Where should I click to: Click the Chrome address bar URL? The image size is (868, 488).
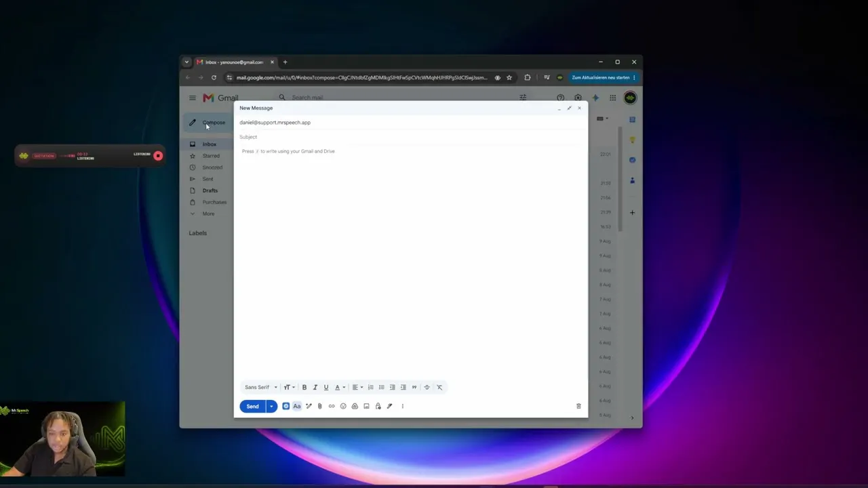[x=362, y=77]
